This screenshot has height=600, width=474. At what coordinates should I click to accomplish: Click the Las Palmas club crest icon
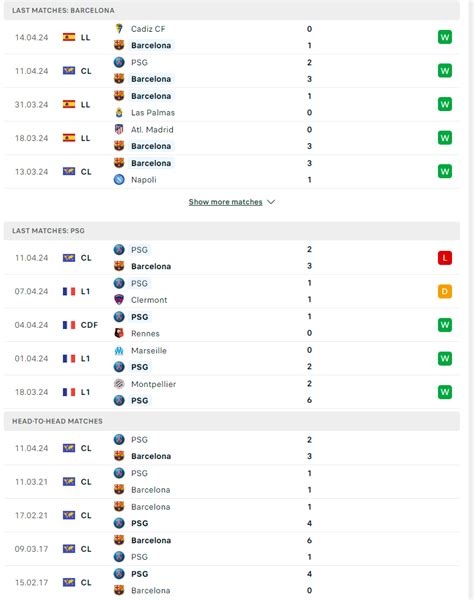point(119,112)
